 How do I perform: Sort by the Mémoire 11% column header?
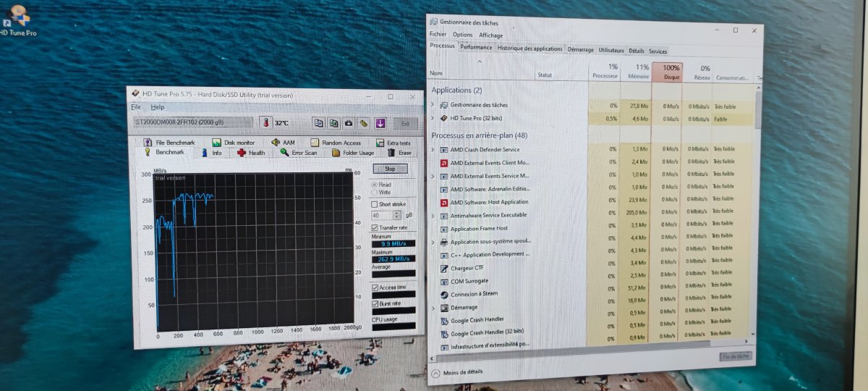[x=637, y=71]
